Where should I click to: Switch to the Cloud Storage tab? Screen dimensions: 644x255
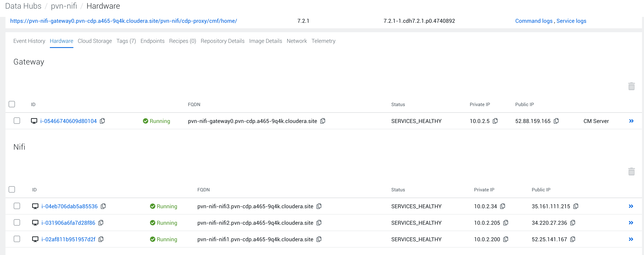coord(95,41)
